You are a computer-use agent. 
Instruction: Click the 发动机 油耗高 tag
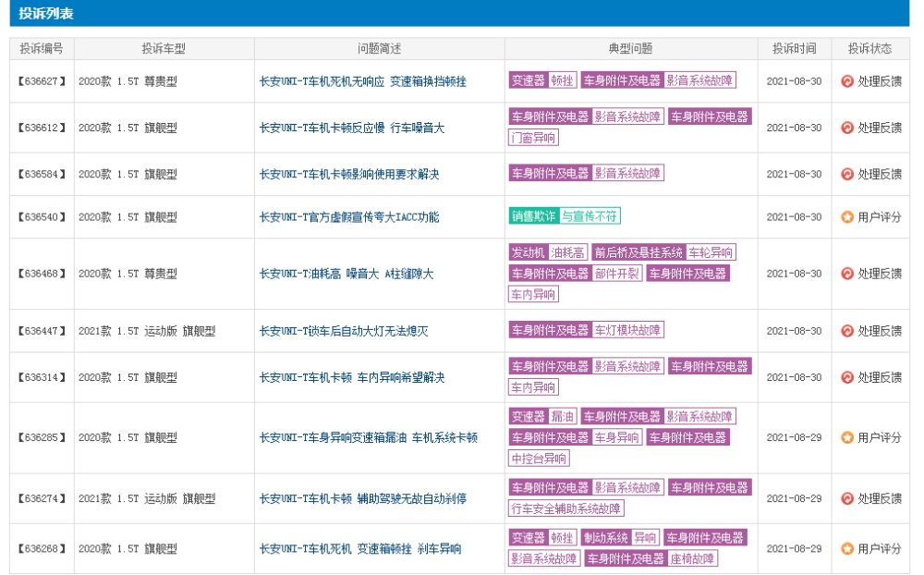tap(548, 252)
